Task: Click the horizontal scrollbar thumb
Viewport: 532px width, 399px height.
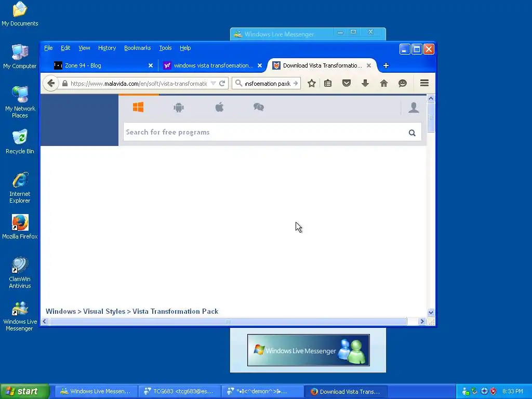Action: pos(228,321)
